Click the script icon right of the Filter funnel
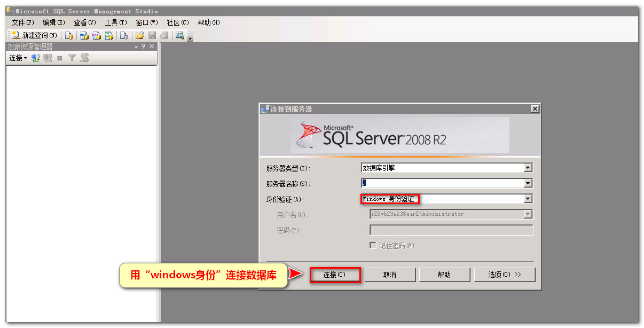The width and height of the screenshot is (644, 328). click(84, 58)
